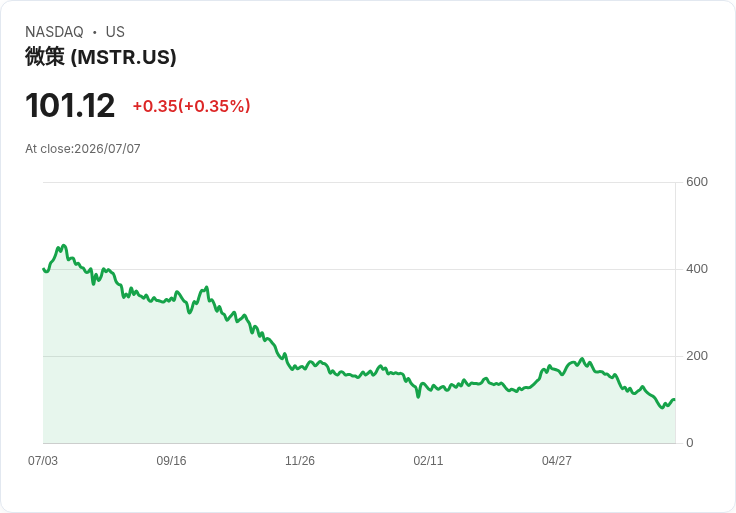Click the 0 y-axis value label
This screenshot has width=736, height=513.
coord(690,443)
